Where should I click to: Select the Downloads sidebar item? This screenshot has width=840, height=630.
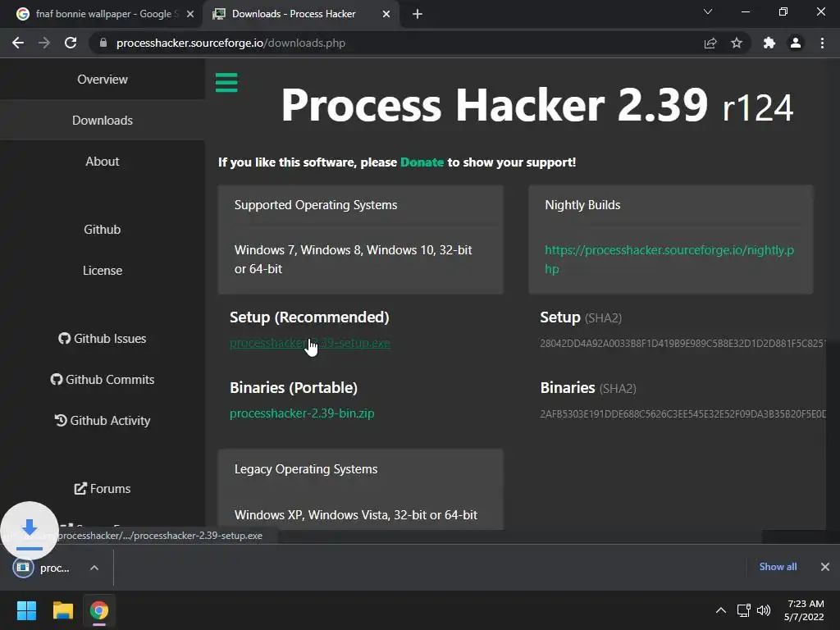pyautogui.click(x=103, y=120)
